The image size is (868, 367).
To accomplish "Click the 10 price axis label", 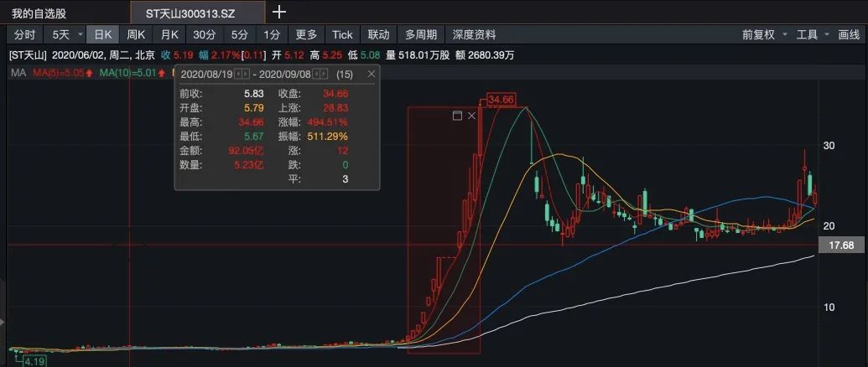I will coord(829,308).
